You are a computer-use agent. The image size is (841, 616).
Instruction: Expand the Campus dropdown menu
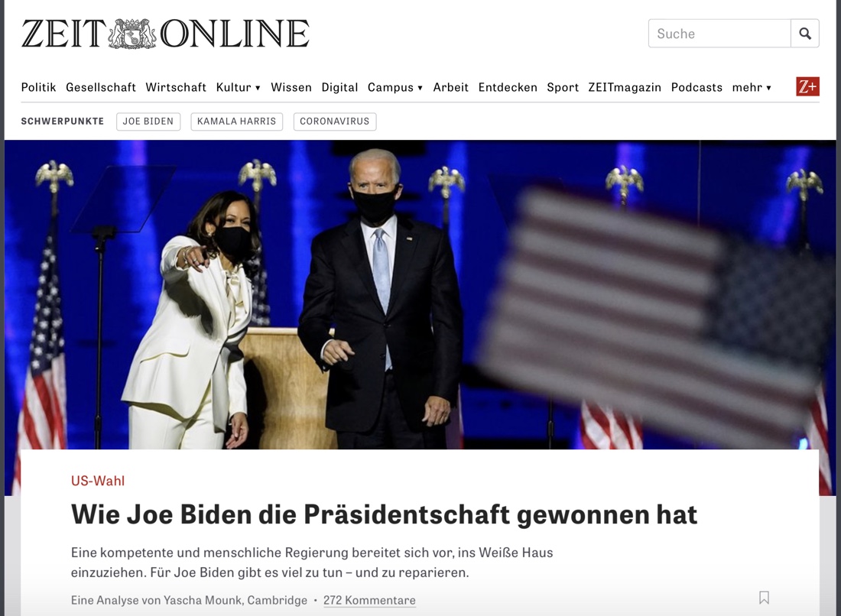pos(395,87)
